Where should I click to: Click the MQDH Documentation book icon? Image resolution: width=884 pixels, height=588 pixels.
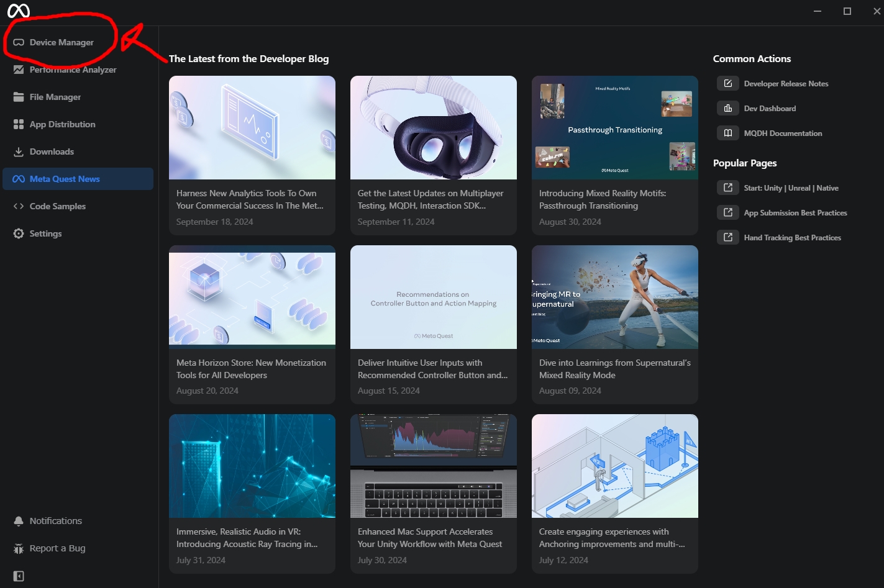click(728, 133)
